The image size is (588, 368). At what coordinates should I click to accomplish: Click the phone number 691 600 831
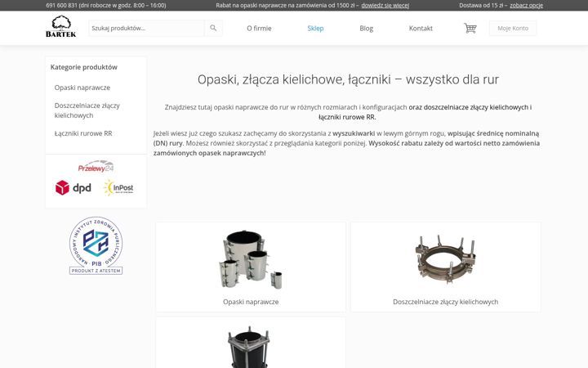[x=61, y=5]
